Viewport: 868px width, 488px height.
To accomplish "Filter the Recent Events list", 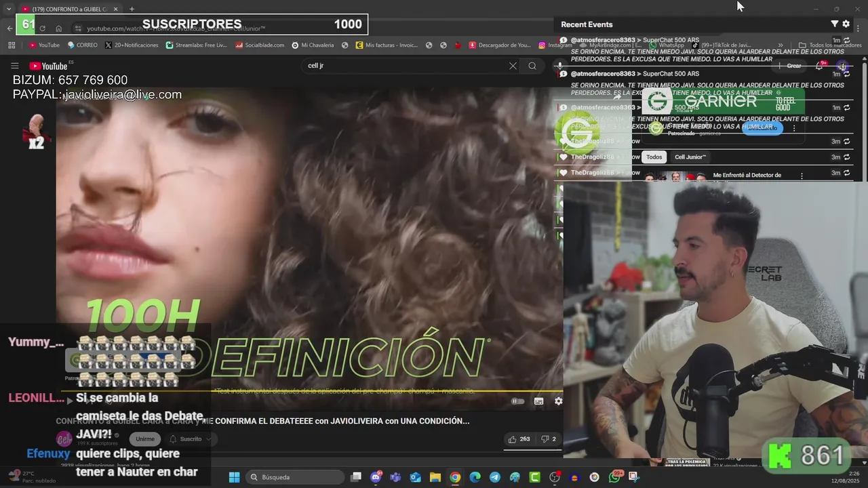I will [835, 24].
